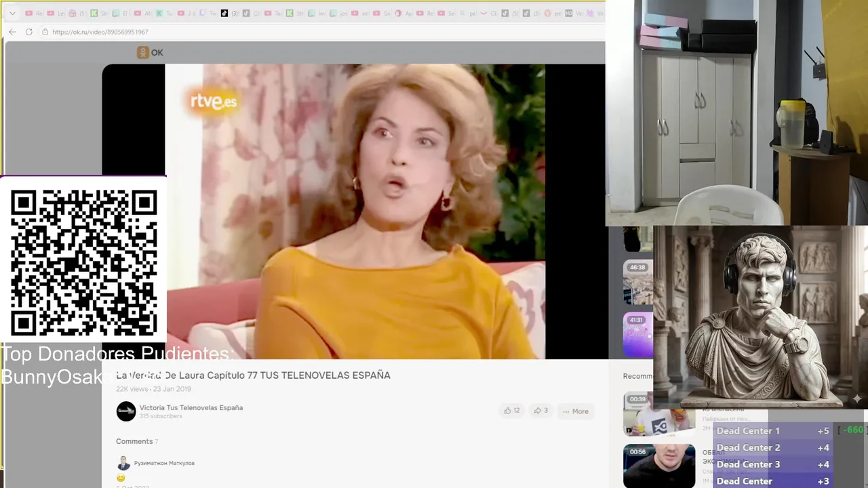The image size is (868, 488).
Task: Click the video title La Verdad De Laura Capítulo 77
Action: pos(253,375)
